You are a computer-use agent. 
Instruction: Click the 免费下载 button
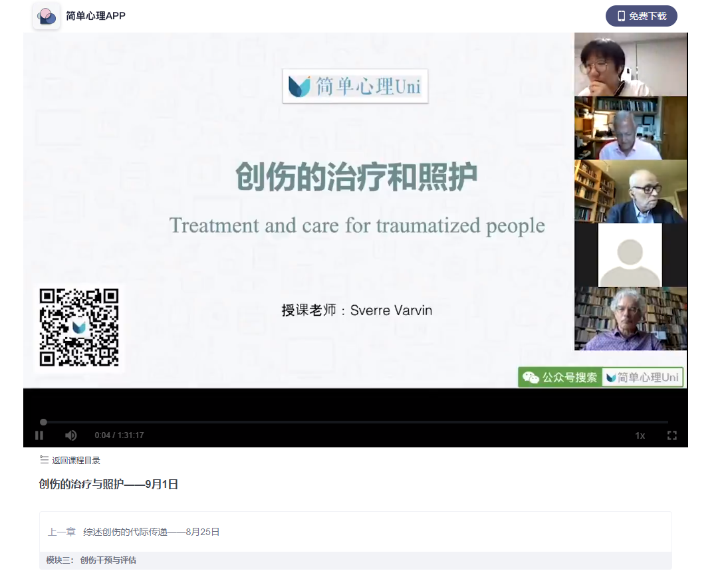coord(641,16)
